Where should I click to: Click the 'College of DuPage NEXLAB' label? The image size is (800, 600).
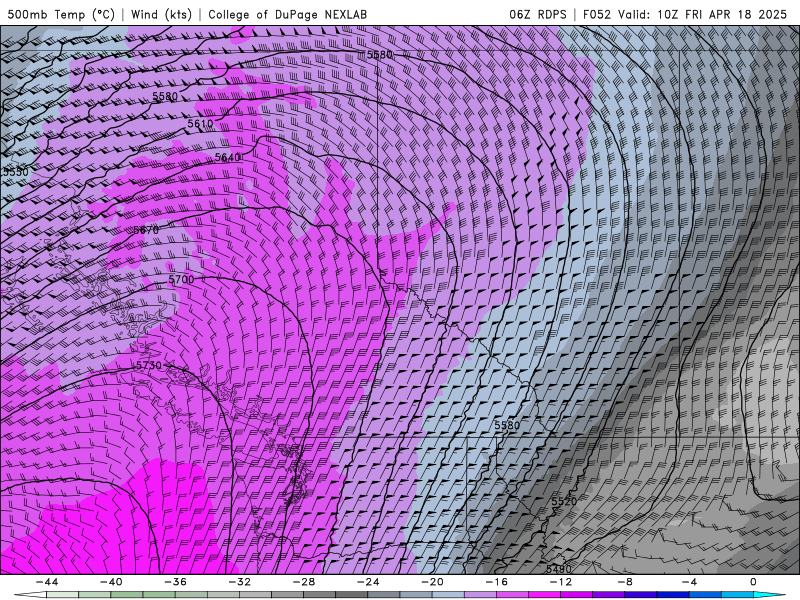(x=287, y=14)
